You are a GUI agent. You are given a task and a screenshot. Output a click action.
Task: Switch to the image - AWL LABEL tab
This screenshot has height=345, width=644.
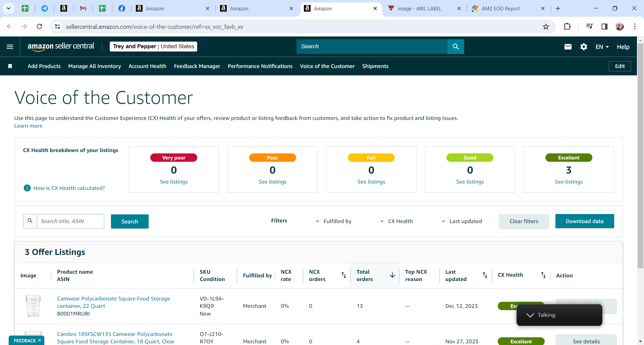coord(419,8)
